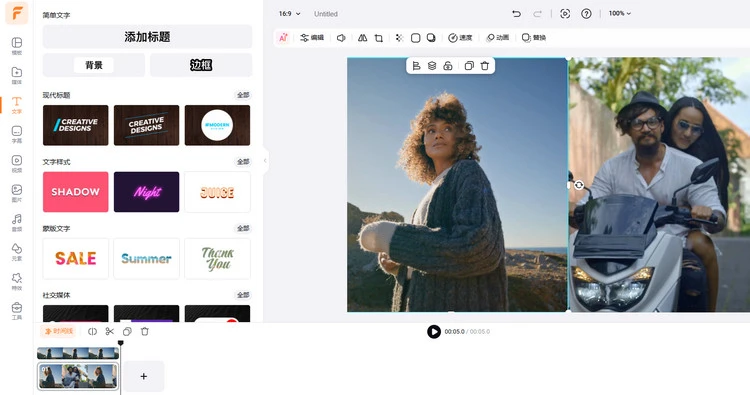This screenshot has height=395, width=750.
Task: Open the 特效 effects sidebar panel
Action: click(x=16, y=282)
